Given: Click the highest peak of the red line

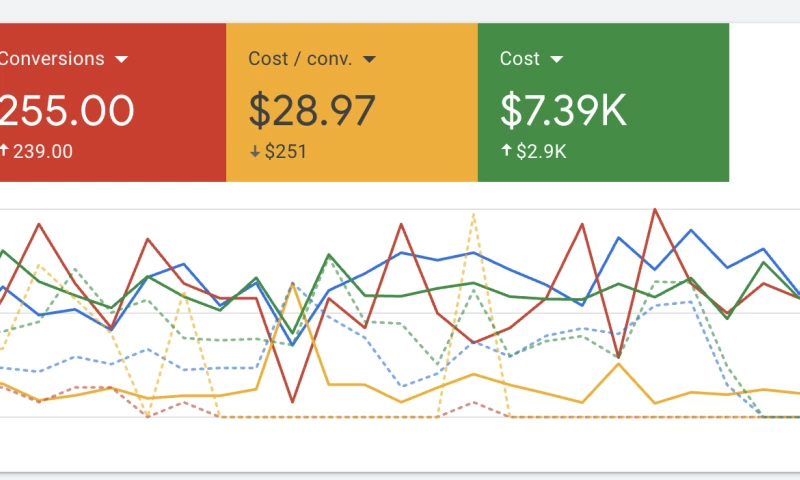Looking at the screenshot, I should coord(655,209).
